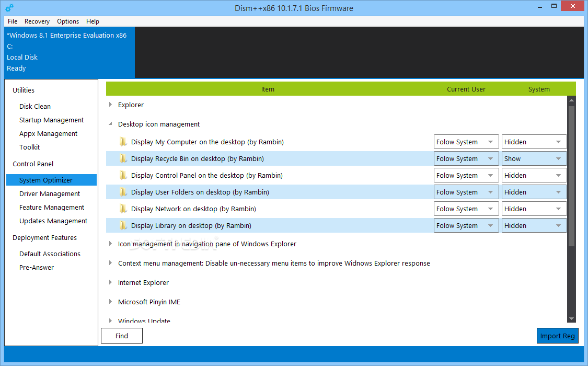588x366 pixels.
Task: Click folder icon beside Display Control Panel
Action: click(123, 175)
